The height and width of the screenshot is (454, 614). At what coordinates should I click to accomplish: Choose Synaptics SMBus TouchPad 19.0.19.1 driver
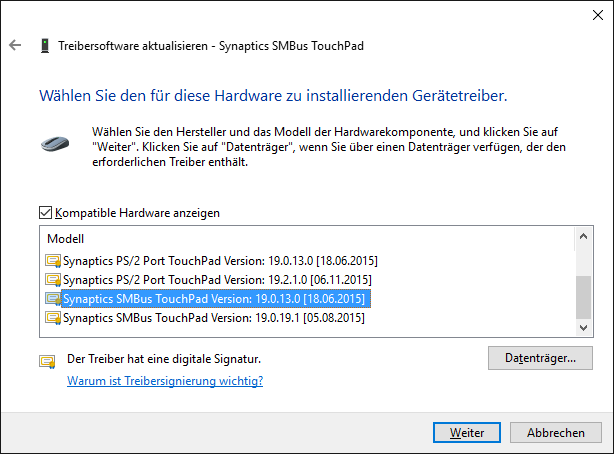point(213,318)
